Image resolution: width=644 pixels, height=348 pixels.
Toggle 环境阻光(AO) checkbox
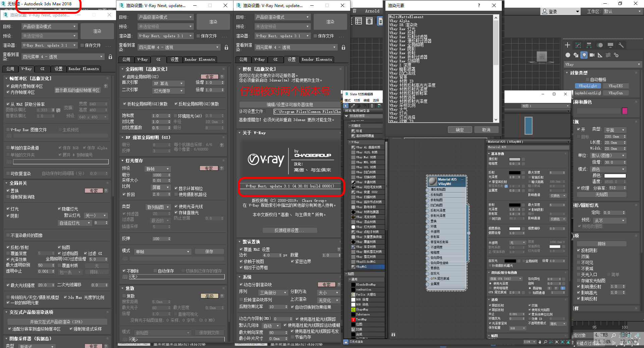click(175, 116)
